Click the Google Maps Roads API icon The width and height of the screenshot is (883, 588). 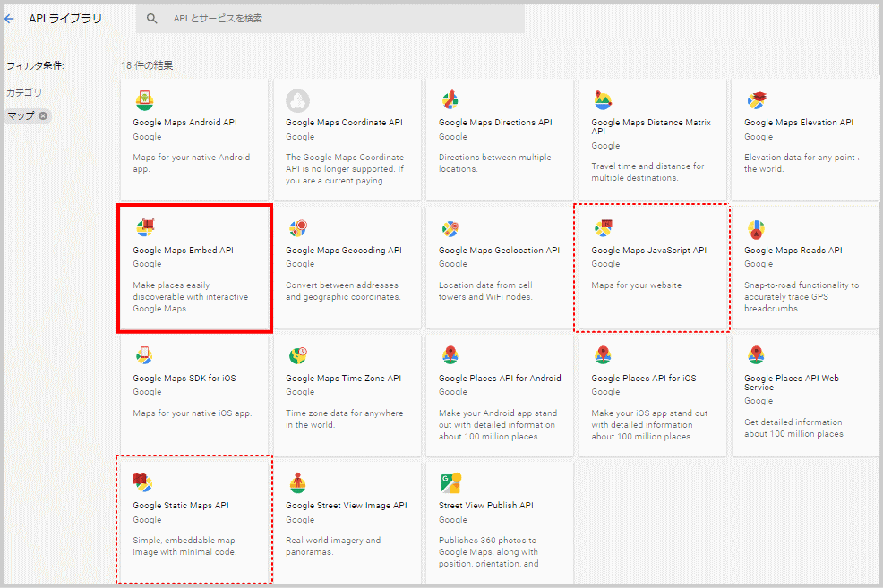click(x=756, y=229)
